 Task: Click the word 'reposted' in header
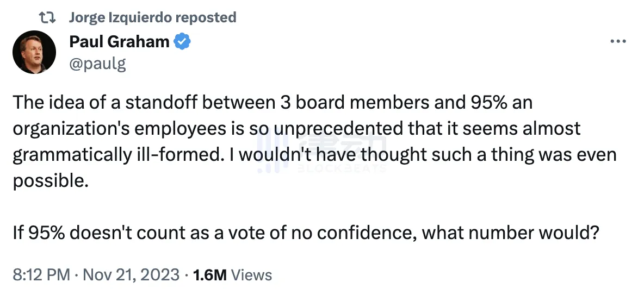pos(205,17)
